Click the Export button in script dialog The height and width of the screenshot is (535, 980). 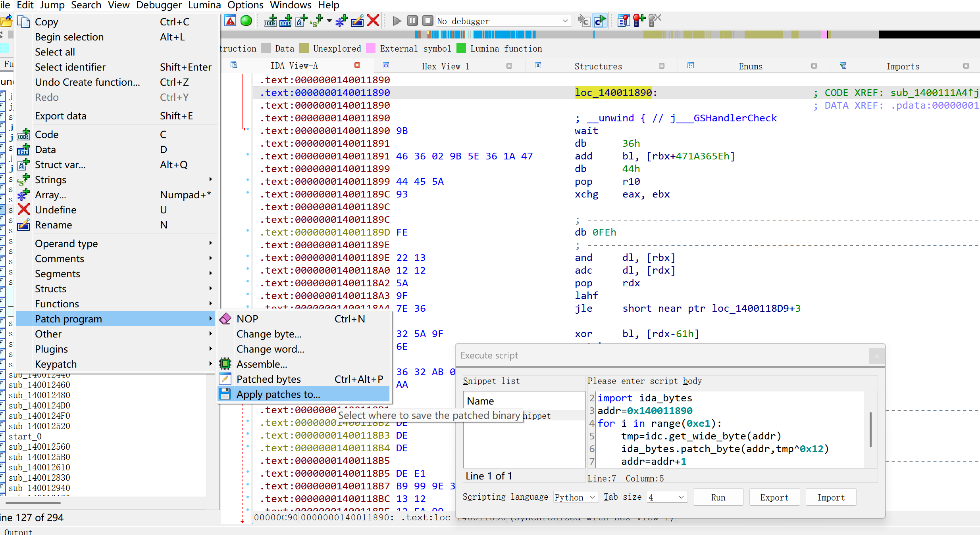tap(774, 497)
